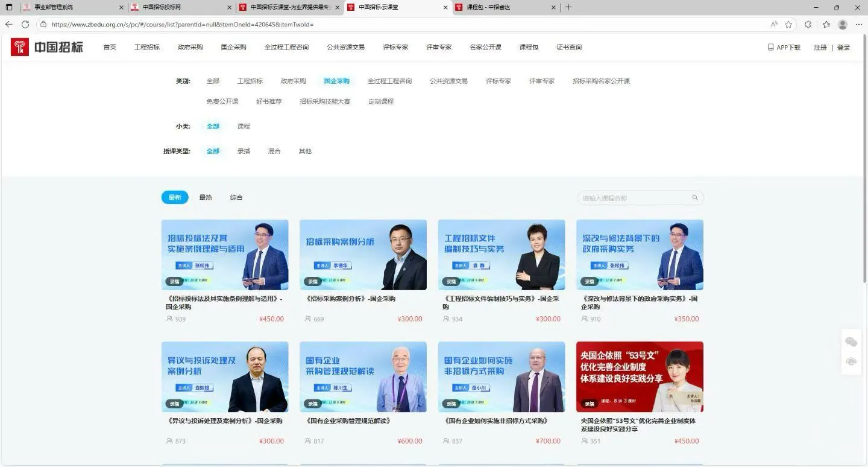Click the browser back arrow
This screenshot has height=467, width=868.
click(x=8, y=25)
